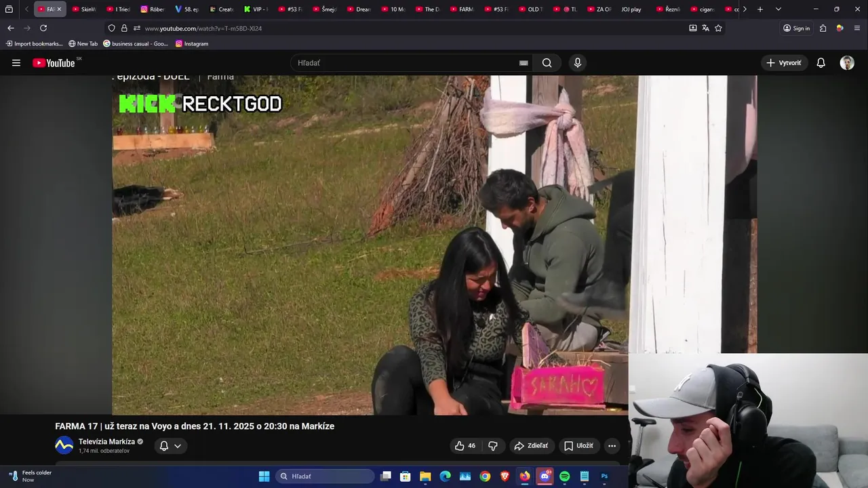
Task: Open the Instagram bookmark
Action: coord(192,43)
